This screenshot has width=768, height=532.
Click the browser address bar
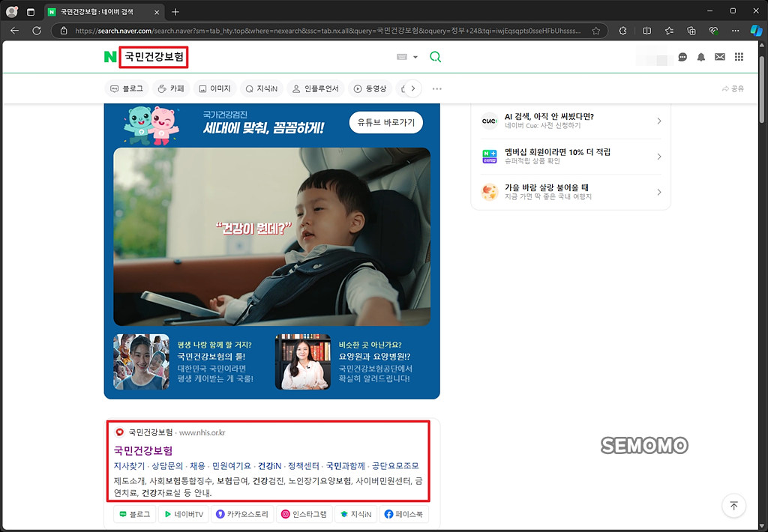[328, 30]
